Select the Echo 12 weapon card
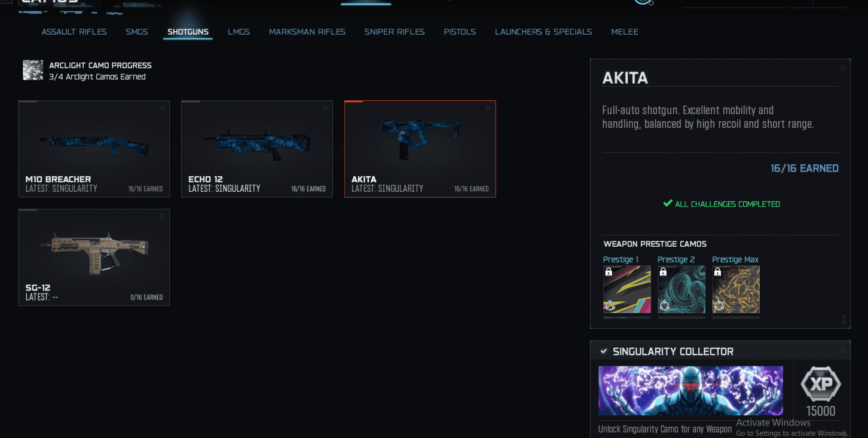 click(x=257, y=149)
